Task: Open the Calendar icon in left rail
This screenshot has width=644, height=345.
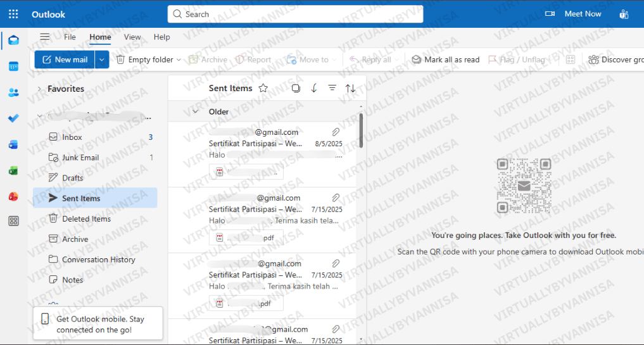Action: coord(13,66)
